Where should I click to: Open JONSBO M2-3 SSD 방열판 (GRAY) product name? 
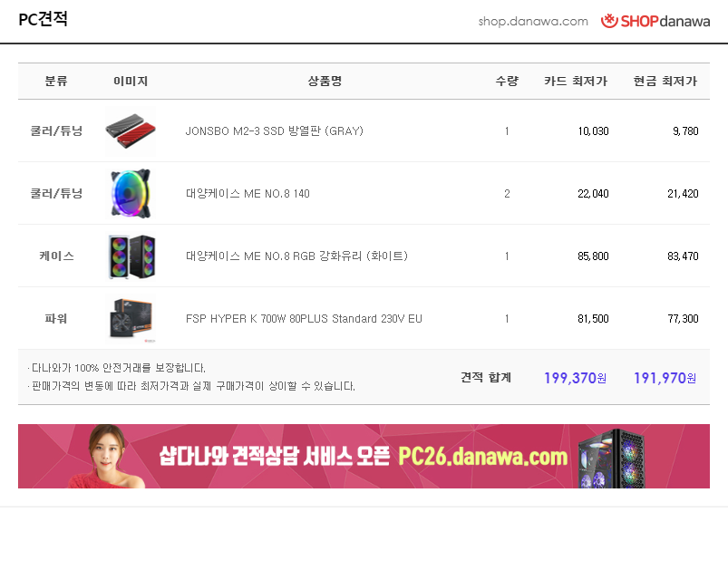tap(275, 130)
